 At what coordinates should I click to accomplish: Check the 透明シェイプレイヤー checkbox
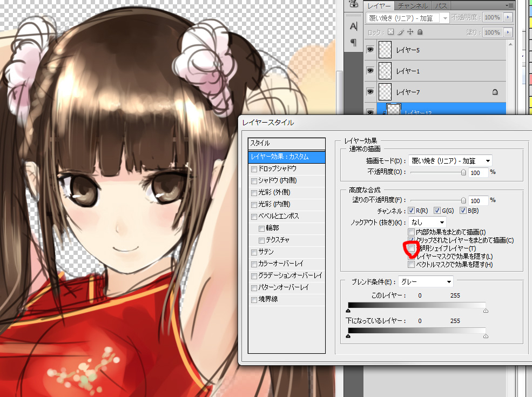pos(411,248)
